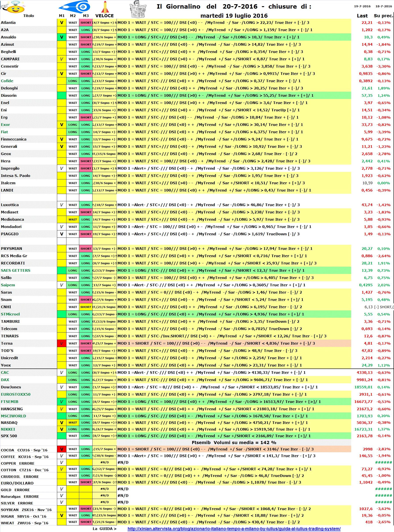
Task: Click the SOYBEAN change value -3,62%
Action: tap(383, 509)
